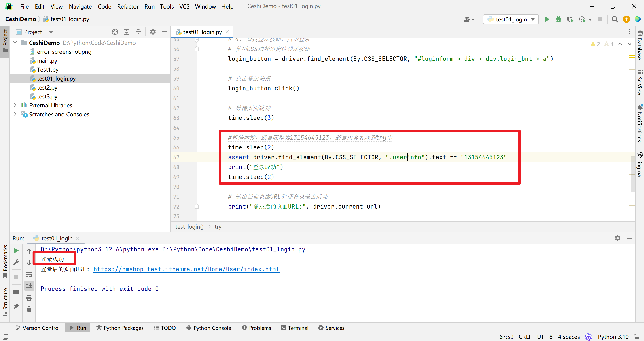Print the Run console output
The height and width of the screenshot is (341, 644).
[29, 298]
